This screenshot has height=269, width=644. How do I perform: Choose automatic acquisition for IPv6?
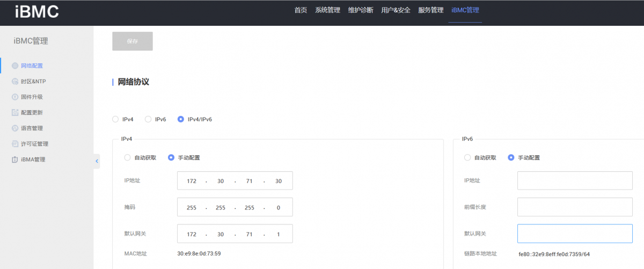click(x=467, y=158)
